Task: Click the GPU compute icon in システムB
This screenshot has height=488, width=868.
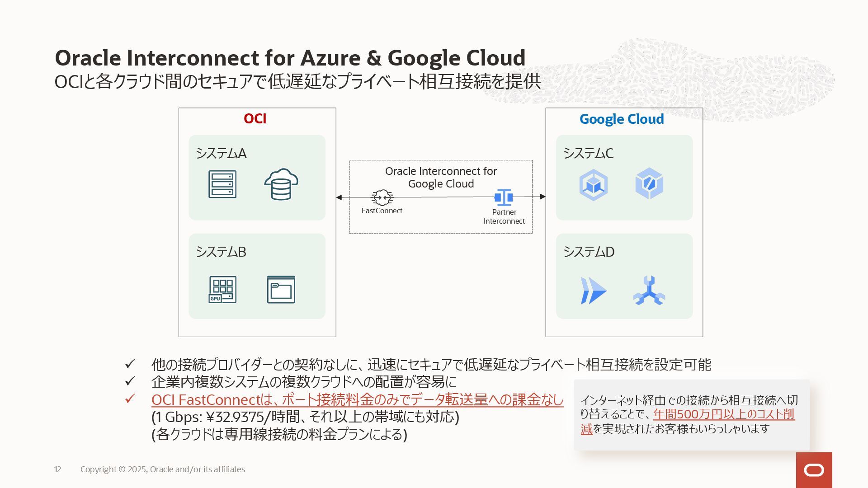Action: tap(222, 289)
